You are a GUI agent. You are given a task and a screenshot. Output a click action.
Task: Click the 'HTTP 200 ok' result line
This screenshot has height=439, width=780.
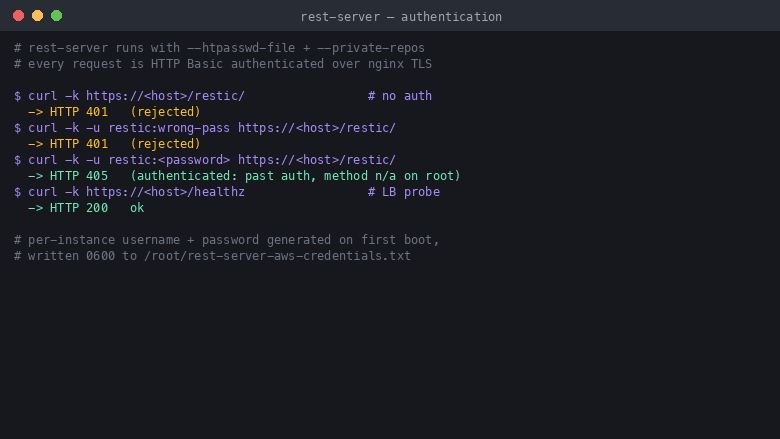pos(86,208)
